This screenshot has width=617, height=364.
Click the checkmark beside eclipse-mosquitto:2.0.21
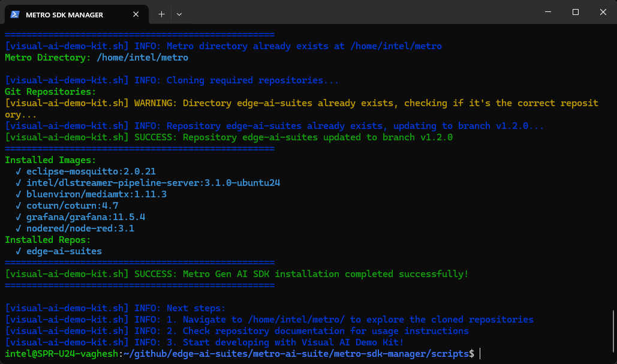click(x=19, y=172)
